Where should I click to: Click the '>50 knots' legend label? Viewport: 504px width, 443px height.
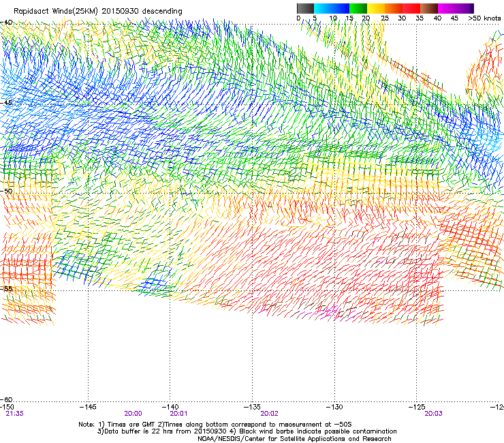(x=484, y=18)
